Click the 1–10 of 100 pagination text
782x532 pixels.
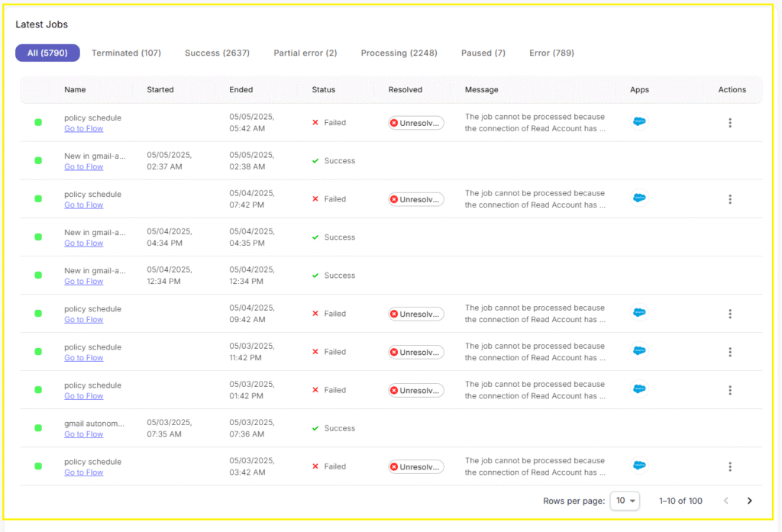click(680, 501)
